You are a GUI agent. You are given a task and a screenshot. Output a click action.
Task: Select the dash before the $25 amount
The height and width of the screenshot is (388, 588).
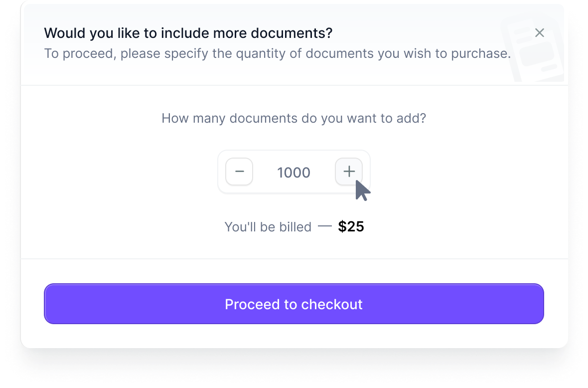325,226
